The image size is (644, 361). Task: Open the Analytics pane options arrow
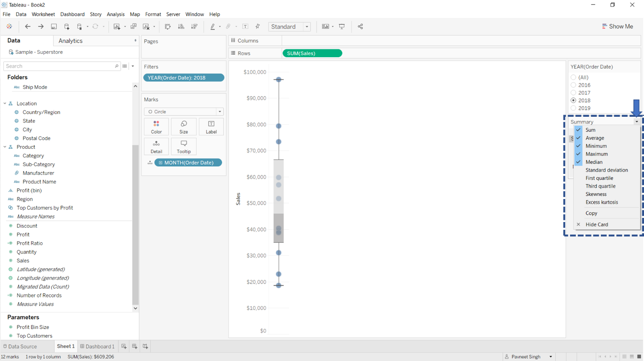(x=135, y=41)
